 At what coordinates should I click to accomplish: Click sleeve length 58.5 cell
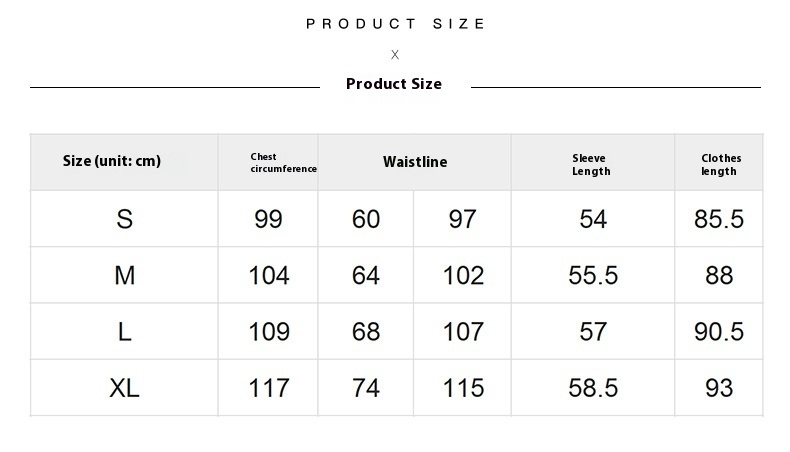[593, 389]
